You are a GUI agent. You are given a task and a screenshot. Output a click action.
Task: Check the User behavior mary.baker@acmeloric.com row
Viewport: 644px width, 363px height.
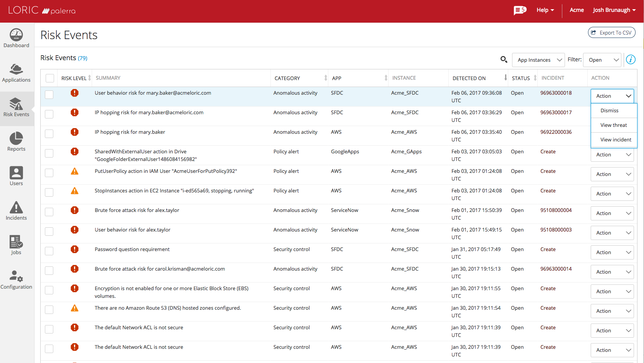[49, 95]
